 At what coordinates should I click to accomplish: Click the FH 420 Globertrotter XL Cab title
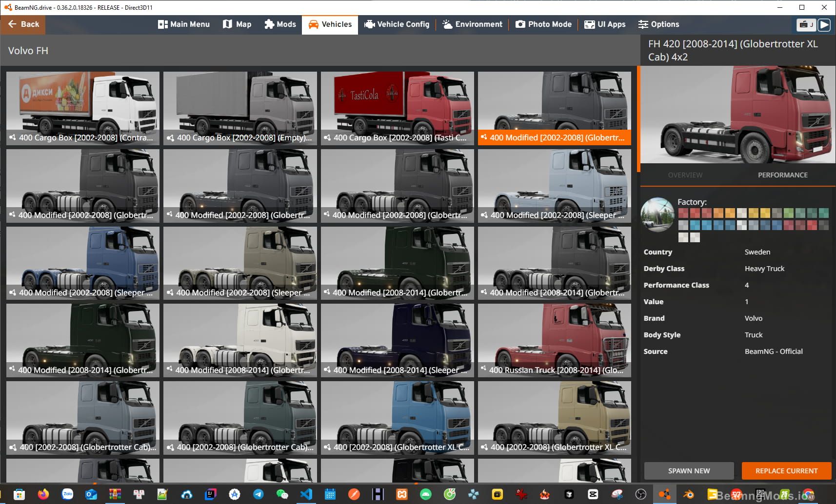pos(733,50)
